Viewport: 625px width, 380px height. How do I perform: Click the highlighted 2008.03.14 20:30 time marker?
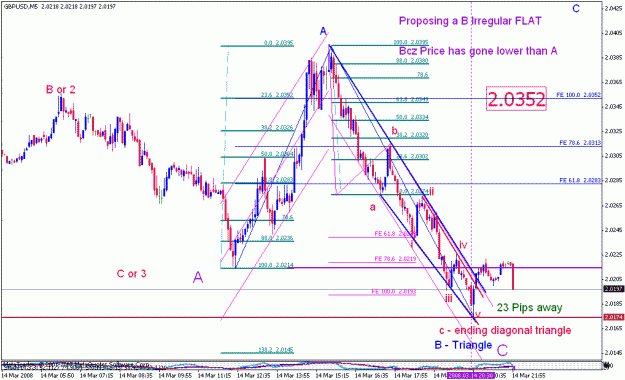(x=471, y=376)
